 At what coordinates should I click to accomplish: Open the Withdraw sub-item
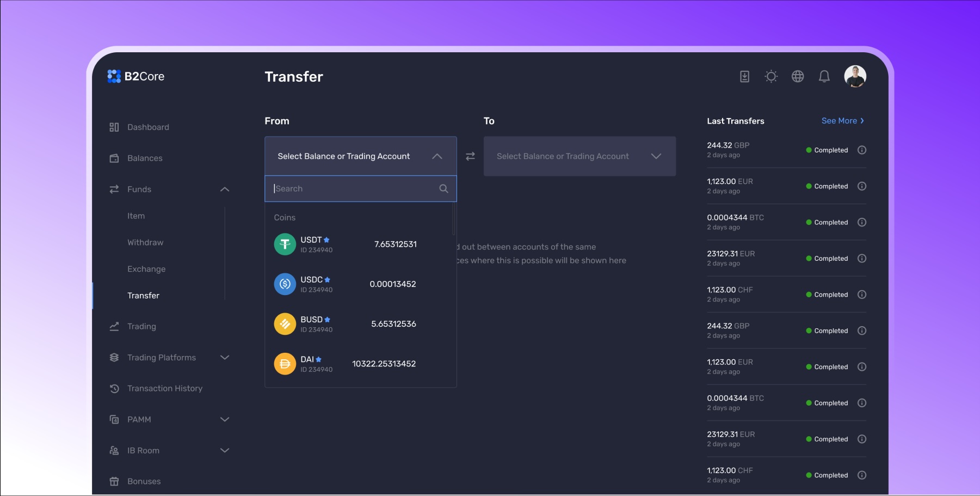pyautogui.click(x=145, y=243)
